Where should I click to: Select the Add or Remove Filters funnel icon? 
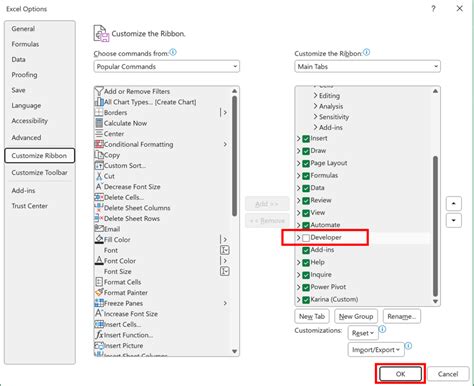[x=99, y=91]
